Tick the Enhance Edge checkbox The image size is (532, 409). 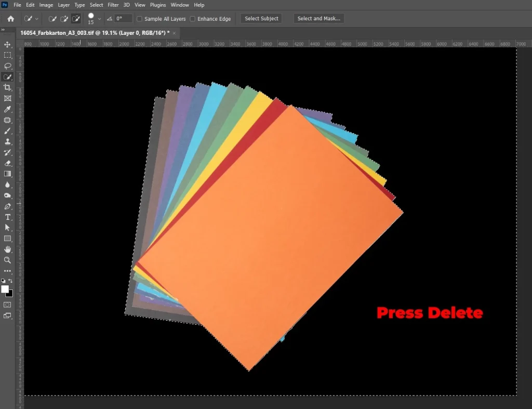click(193, 19)
